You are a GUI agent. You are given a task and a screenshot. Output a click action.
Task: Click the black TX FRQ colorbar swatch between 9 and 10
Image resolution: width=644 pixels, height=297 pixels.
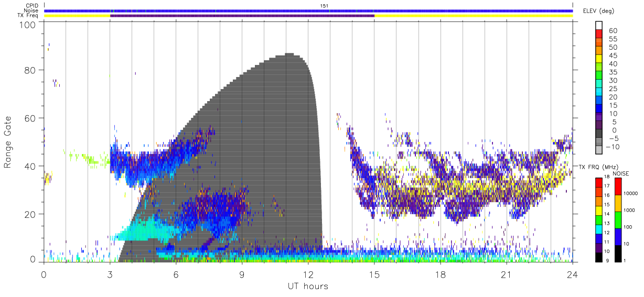(599, 257)
